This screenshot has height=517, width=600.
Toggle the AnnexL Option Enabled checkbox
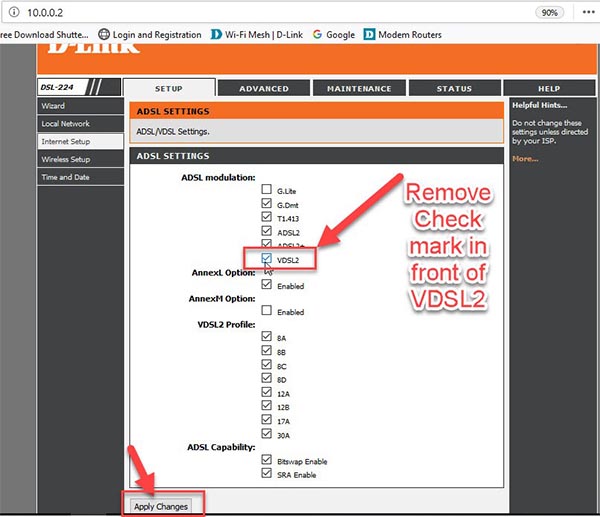tap(266, 284)
